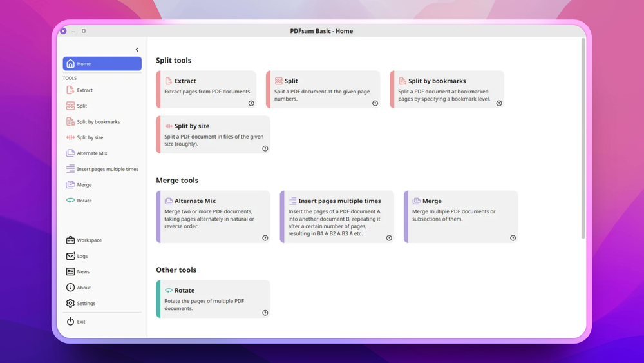The image size is (644, 363).
Task: Click the Logs envelope icon
Action: [x=70, y=256]
